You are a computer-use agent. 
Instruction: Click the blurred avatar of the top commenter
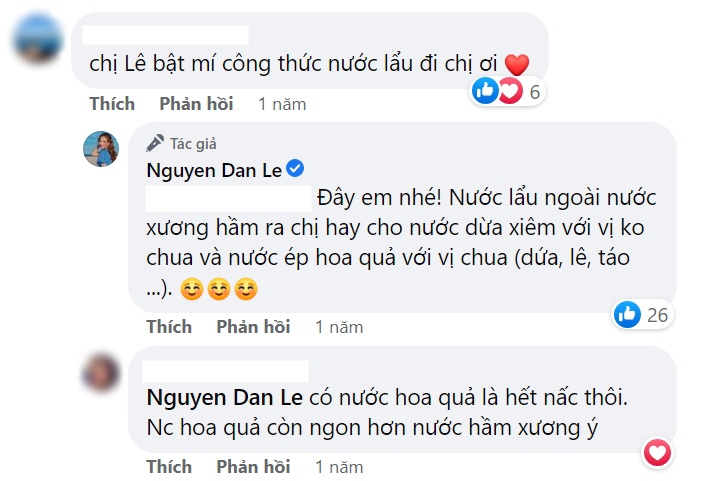click(37, 38)
